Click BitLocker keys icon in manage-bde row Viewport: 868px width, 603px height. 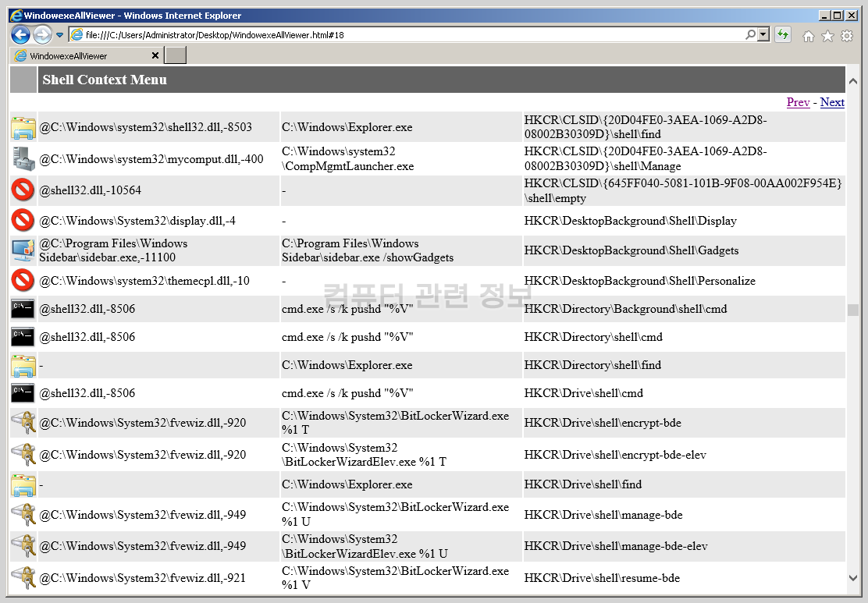(x=23, y=515)
